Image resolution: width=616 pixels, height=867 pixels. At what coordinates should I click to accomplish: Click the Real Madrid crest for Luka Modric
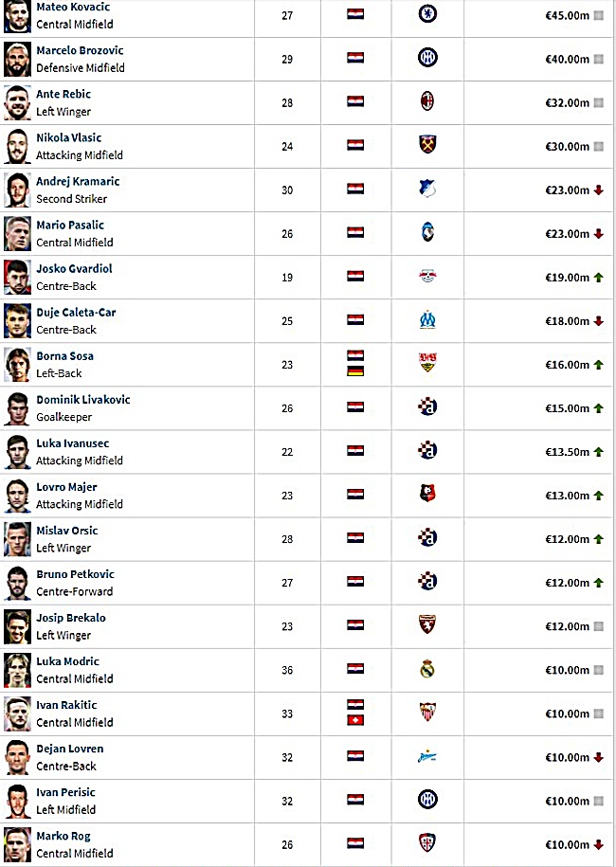427,669
